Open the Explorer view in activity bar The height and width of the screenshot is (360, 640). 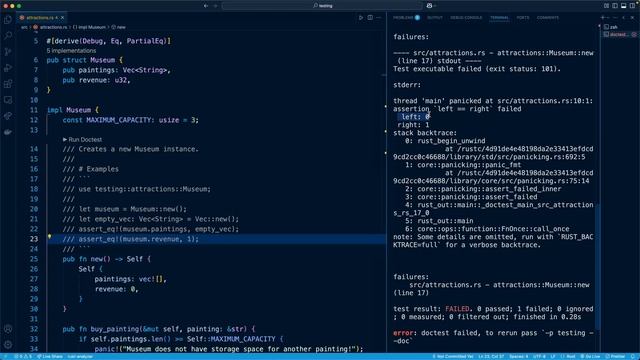tap(8, 20)
